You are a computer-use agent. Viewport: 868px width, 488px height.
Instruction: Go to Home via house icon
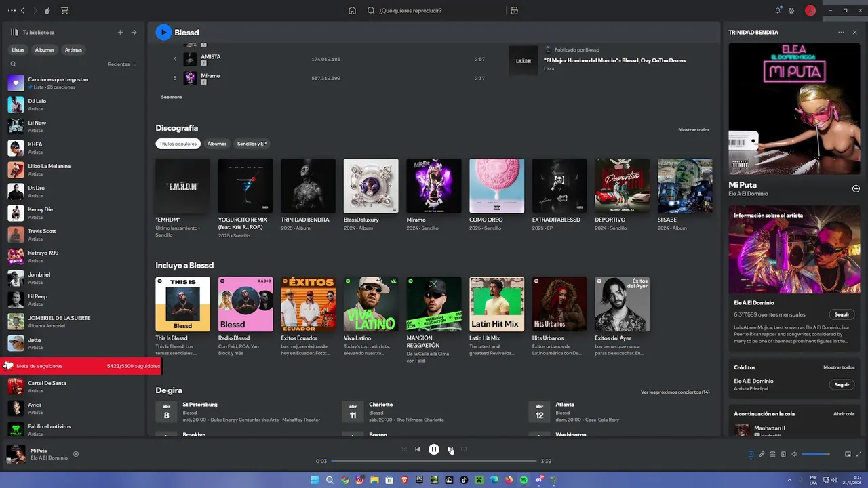point(352,11)
